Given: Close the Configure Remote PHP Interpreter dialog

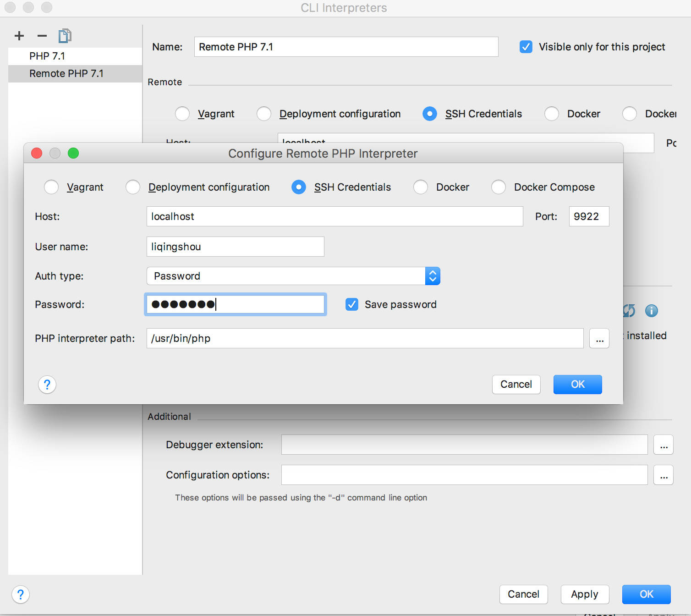Looking at the screenshot, I should tap(37, 153).
